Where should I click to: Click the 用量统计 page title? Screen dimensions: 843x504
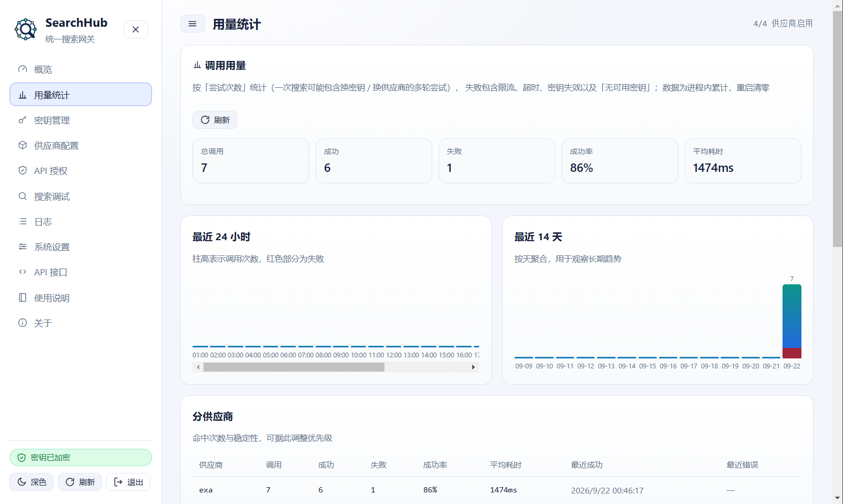pos(237,24)
